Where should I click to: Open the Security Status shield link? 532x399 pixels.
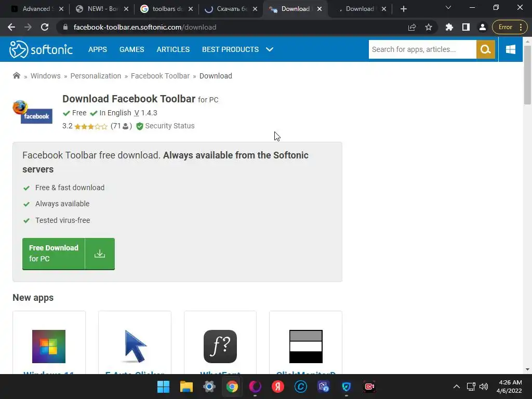165,126
